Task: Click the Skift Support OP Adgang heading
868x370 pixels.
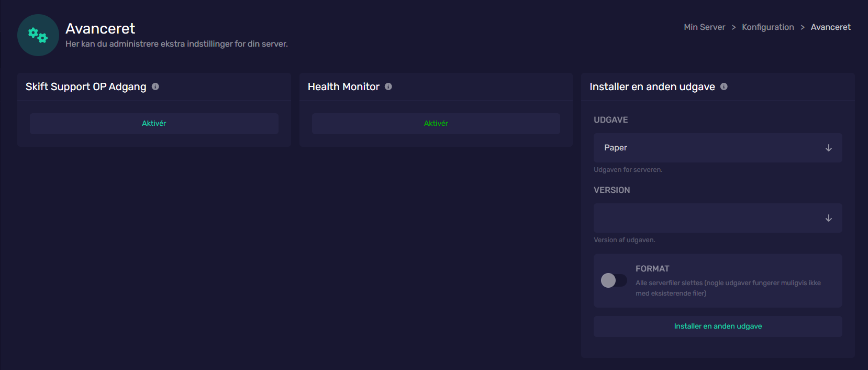Action: 86,86
